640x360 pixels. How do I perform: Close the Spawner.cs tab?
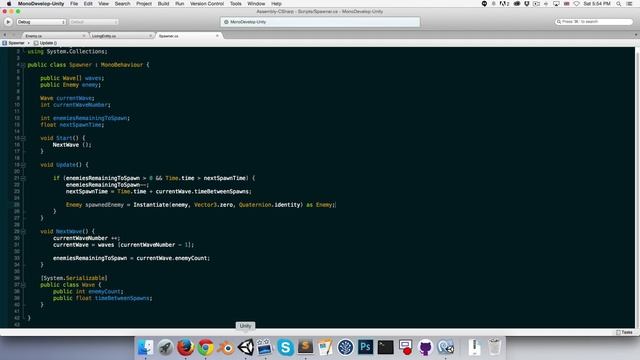tap(217, 36)
